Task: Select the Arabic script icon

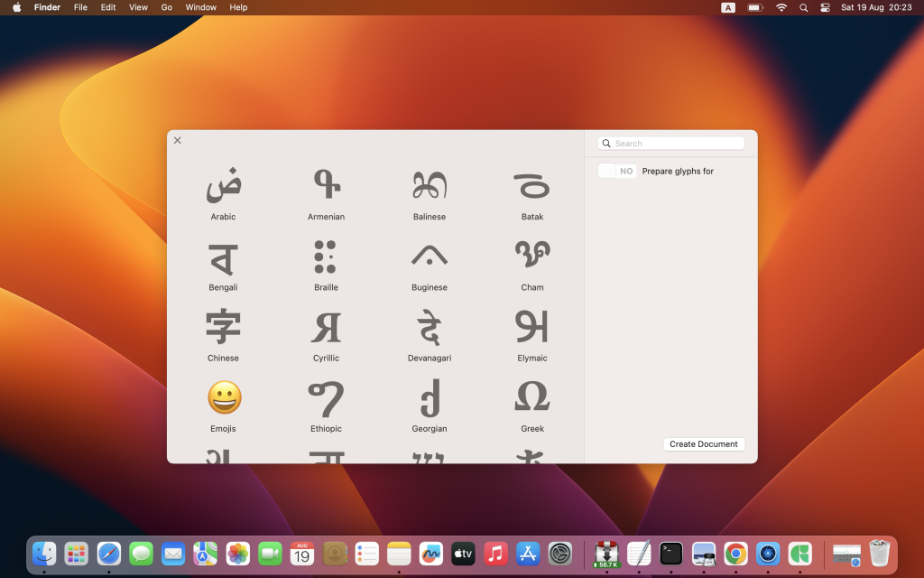Action: pos(224,185)
